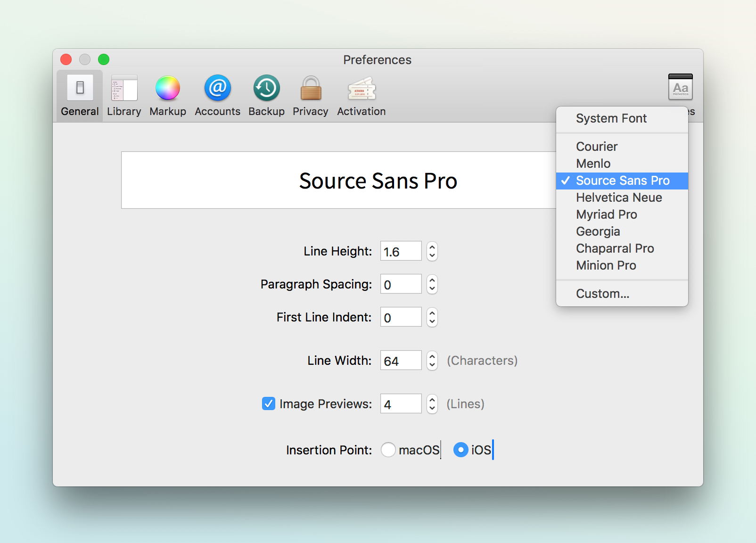Viewport: 756px width, 543px height.
Task: Choose Georgia from the font menu
Action: (622, 231)
